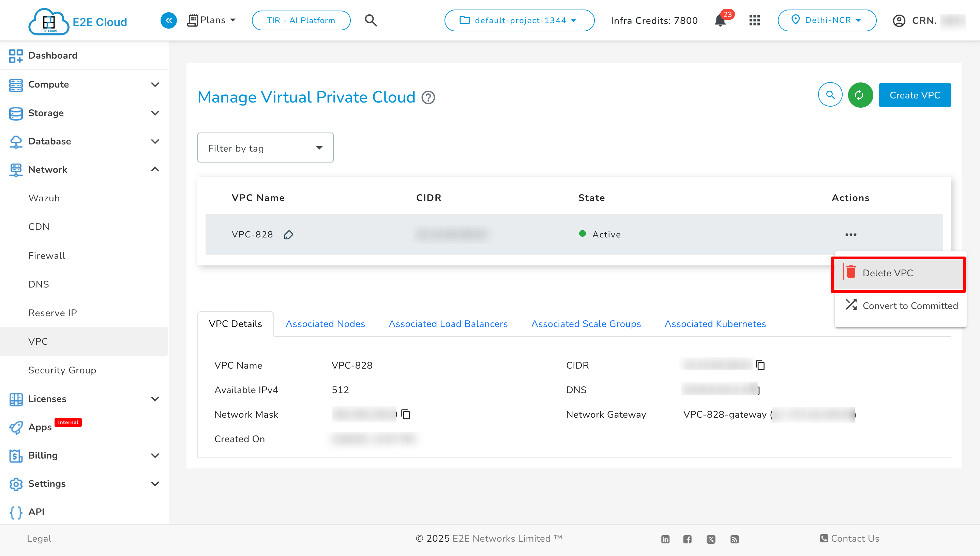The width and height of the screenshot is (980, 556).
Task: Click the help icon beside page title
Action: pos(428,98)
